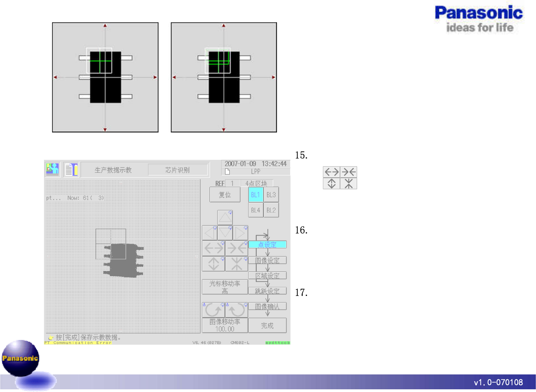Click the left component diagram with white box
This screenshot has width=536, height=392.
(x=105, y=77)
